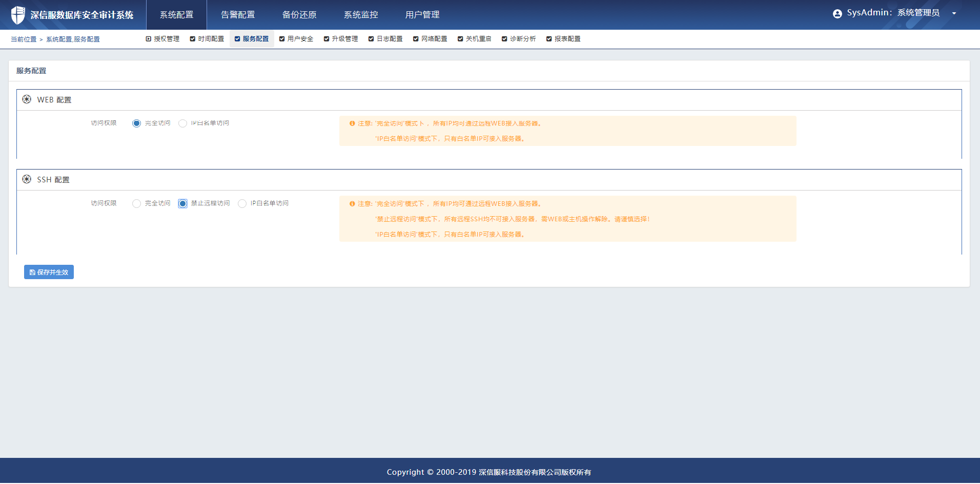Click the SSH 配置 section gear icon
This screenshot has height=484, width=980.
pos(27,179)
